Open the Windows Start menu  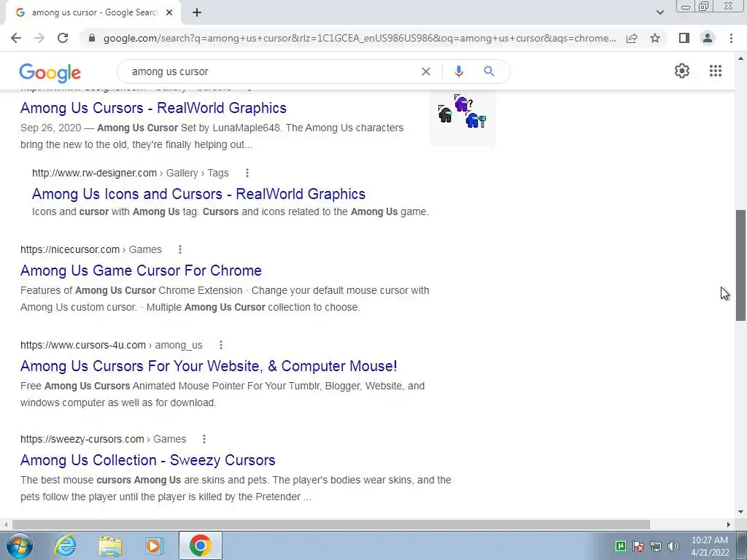coord(20,545)
